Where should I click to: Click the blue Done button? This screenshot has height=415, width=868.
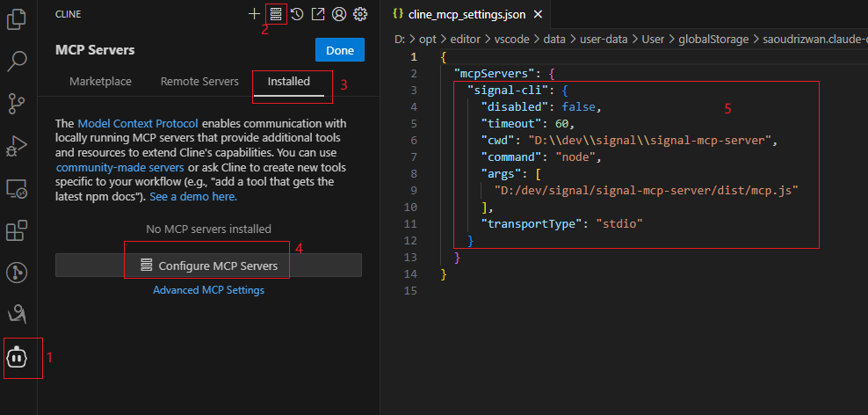(x=339, y=50)
